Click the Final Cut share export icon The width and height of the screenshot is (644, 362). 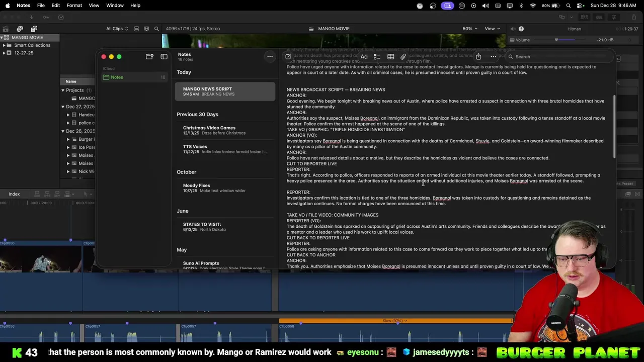point(633,17)
